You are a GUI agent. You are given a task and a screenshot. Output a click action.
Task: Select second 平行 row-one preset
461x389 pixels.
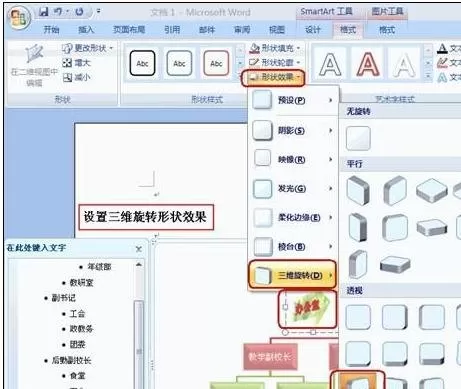(x=395, y=191)
